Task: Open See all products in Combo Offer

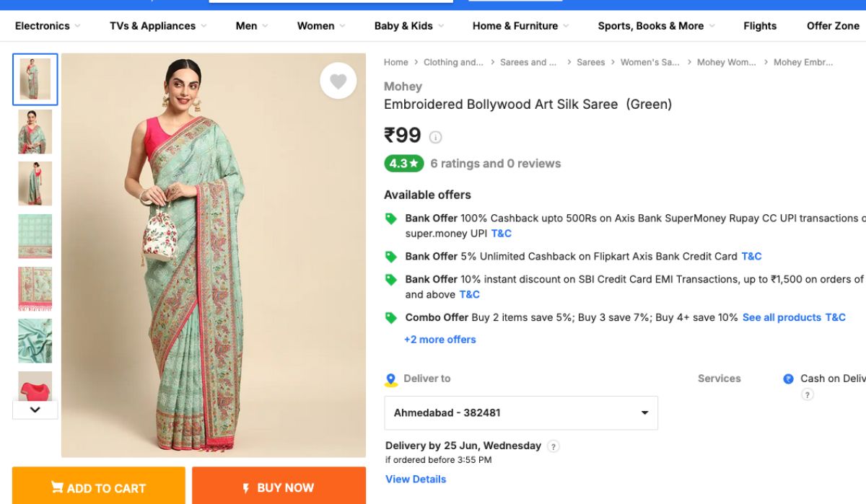Action: (782, 318)
